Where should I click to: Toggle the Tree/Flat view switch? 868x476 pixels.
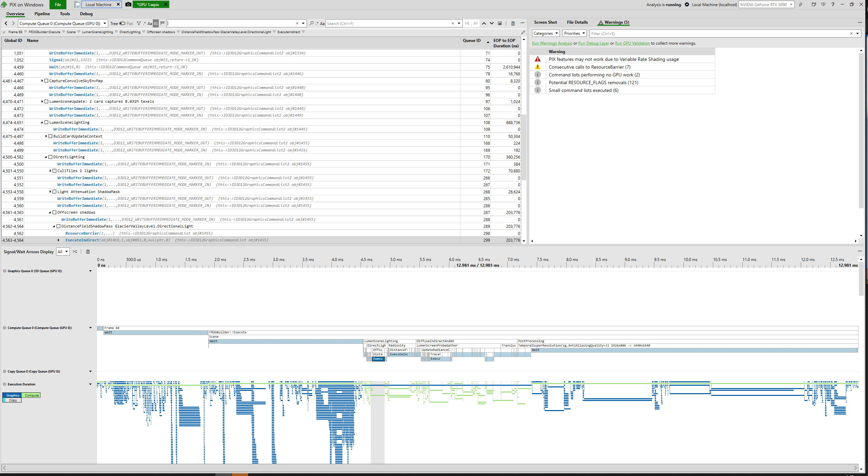[x=122, y=23]
